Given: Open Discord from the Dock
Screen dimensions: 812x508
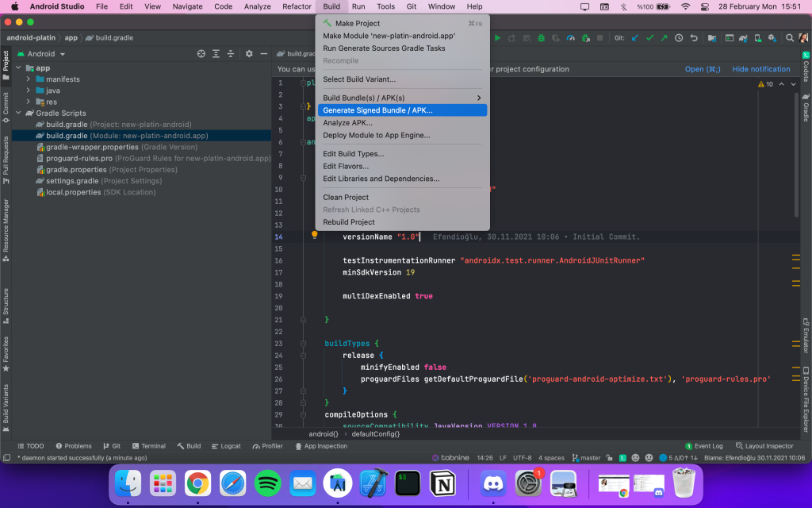Looking at the screenshot, I should click(x=493, y=483).
